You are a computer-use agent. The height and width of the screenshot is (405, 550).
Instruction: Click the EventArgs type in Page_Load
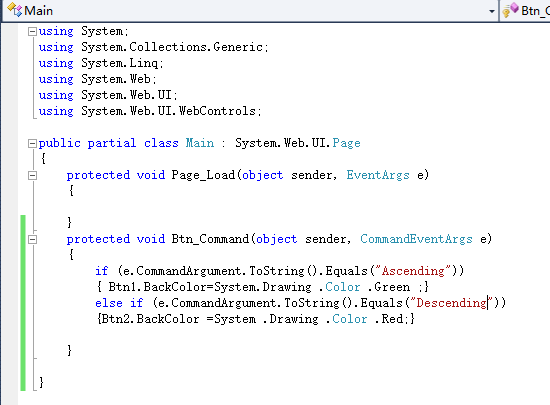(x=378, y=175)
